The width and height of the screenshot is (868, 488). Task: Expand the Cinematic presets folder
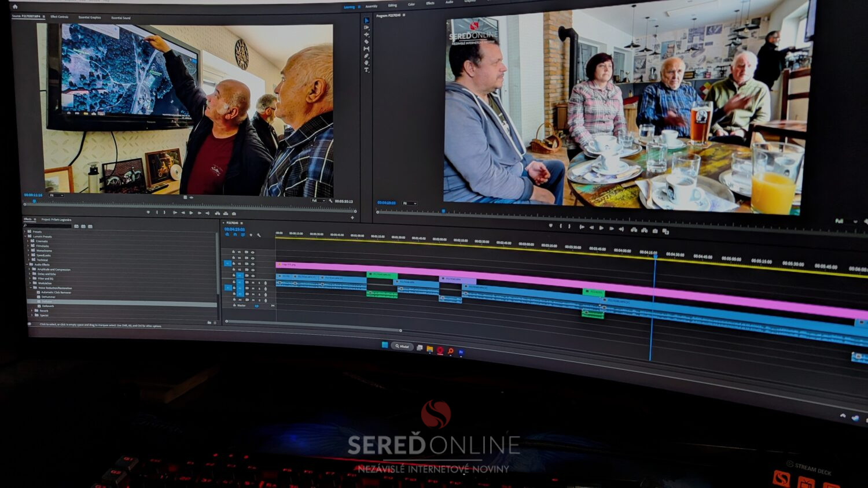pos(28,241)
